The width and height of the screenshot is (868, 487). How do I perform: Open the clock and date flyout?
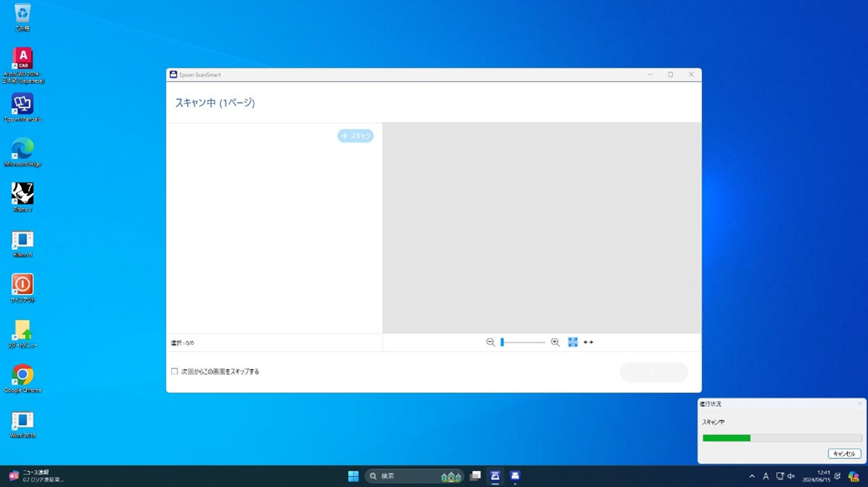point(816,476)
